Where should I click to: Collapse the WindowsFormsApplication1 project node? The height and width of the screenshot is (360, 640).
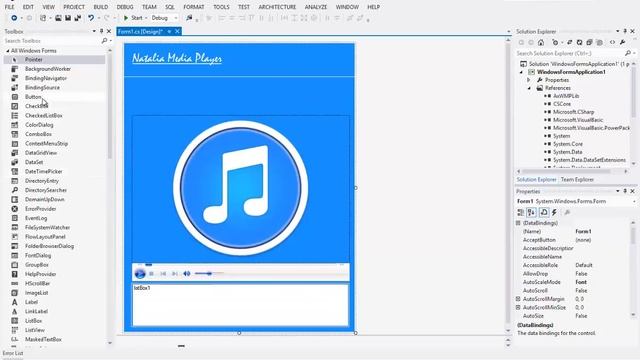click(521, 72)
